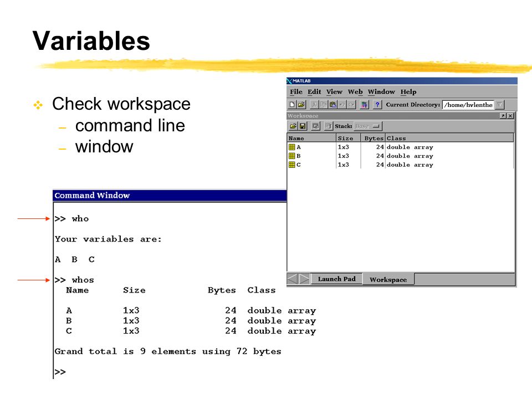Viewport: 532px width, 399px height.
Task: Open Help with the question mark icon
Action: click(377, 105)
